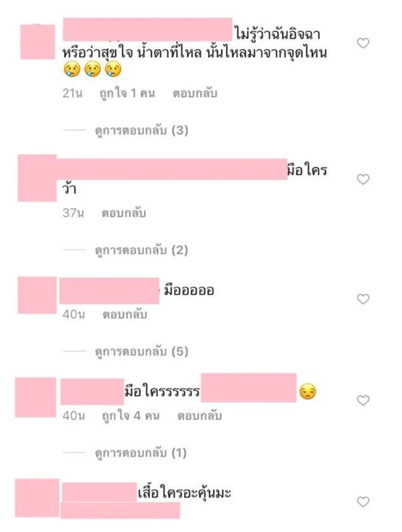The height and width of the screenshot is (532, 402).
Task: Like the 'เสื้อใครอะคุ้นมะ' comment
Action: [x=363, y=502]
